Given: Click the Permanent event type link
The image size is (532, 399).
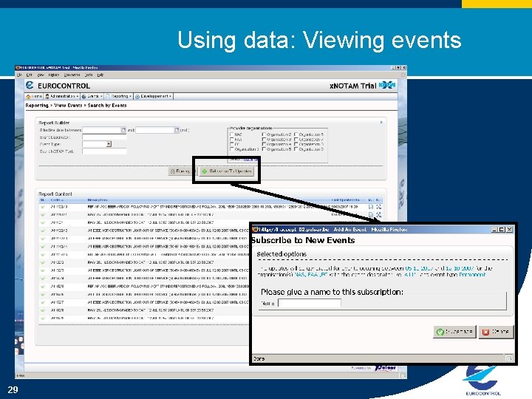Looking at the screenshot, I should [472, 275].
